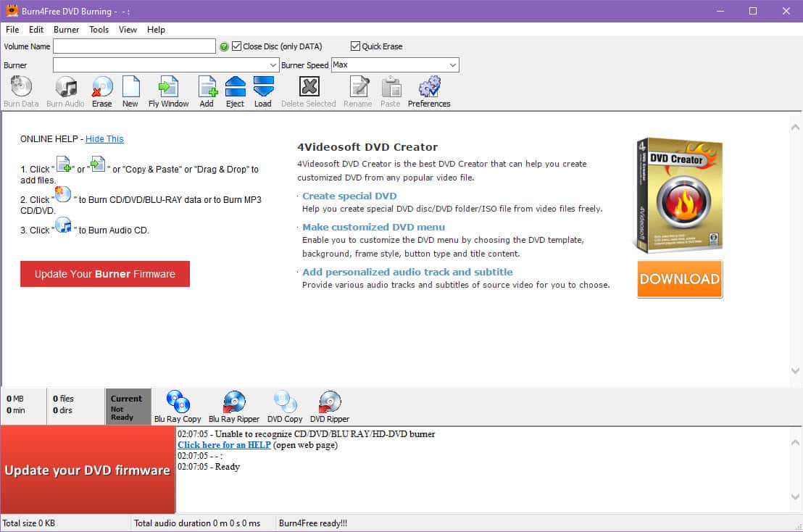Open the Edit menu
Image resolution: width=803 pixels, height=532 pixels.
(36, 30)
